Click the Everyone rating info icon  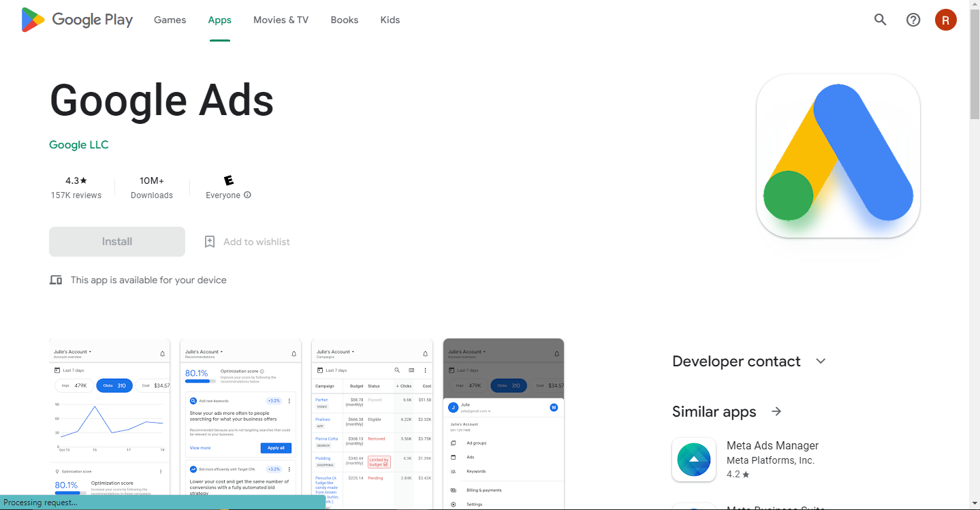pyautogui.click(x=247, y=195)
